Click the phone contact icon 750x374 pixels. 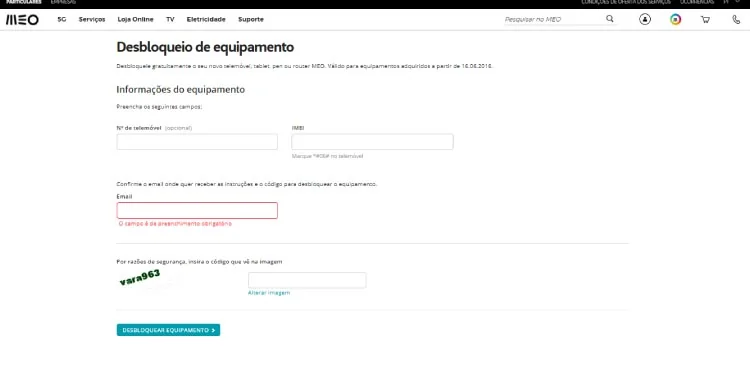point(736,20)
